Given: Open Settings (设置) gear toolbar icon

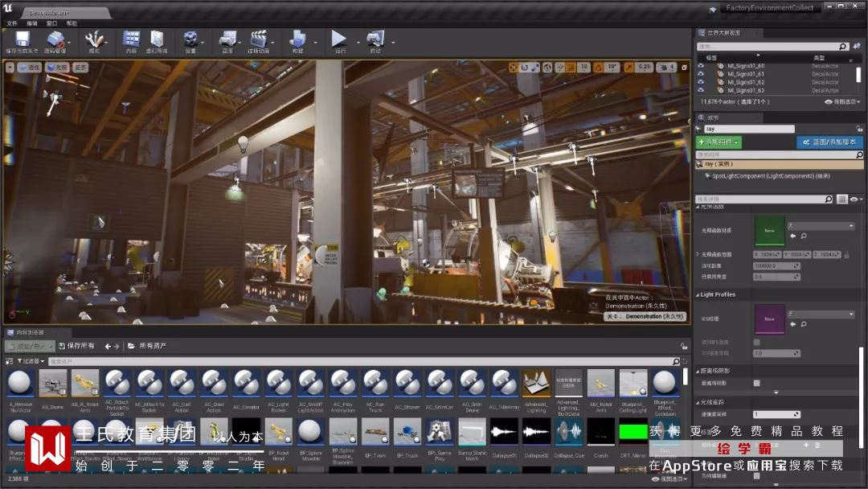Looking at the screenshot, I should [x=190, y=39].
